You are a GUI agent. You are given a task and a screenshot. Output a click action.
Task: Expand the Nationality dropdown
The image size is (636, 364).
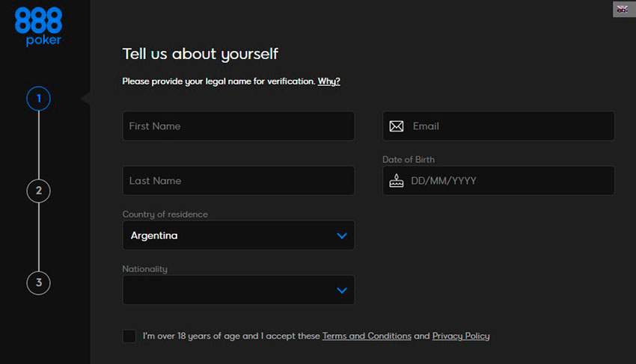point(239,290)
